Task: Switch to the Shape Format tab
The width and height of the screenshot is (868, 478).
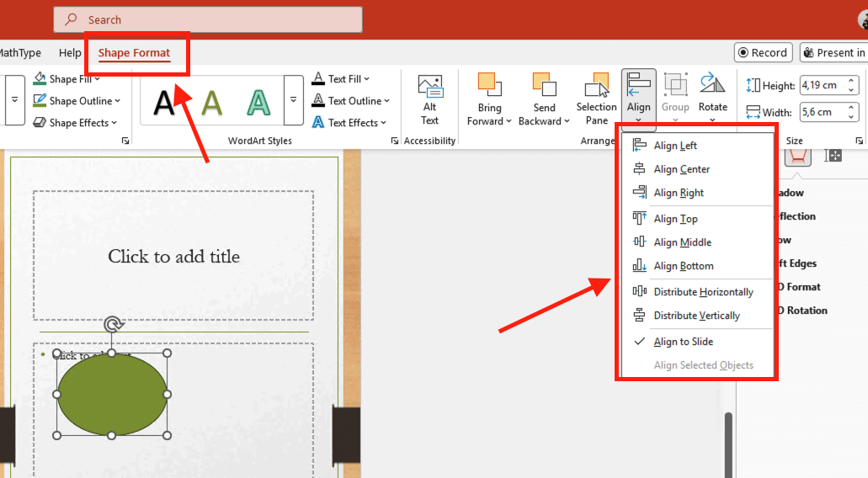Action: point(134,53)
